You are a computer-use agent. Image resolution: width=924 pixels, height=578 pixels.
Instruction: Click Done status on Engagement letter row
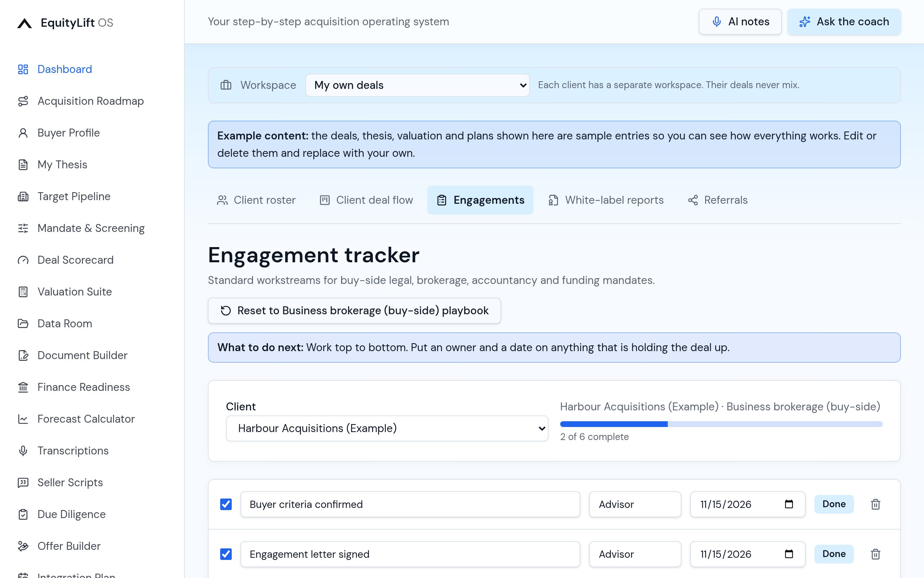(x=834, y=554)
